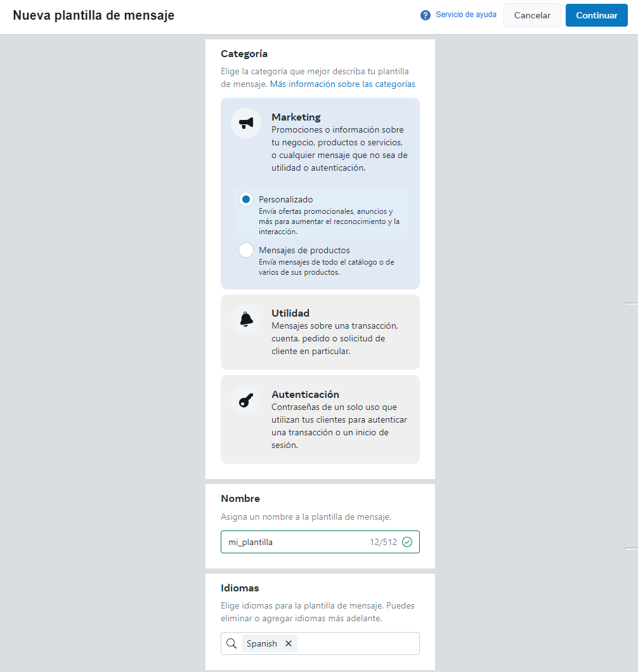638x672 pixels.
Task: Open Servicio de ayuda link
Action: click(466, 15)
